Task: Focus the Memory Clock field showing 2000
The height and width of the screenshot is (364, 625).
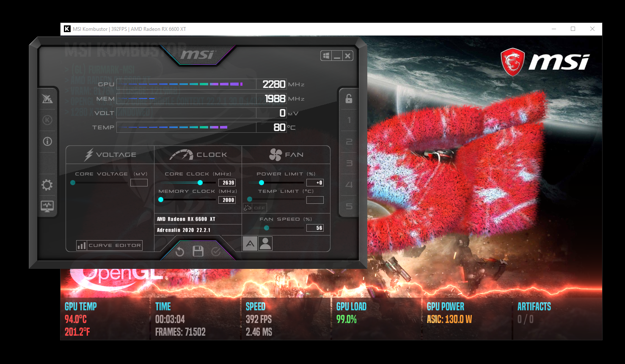Action: 227,200
